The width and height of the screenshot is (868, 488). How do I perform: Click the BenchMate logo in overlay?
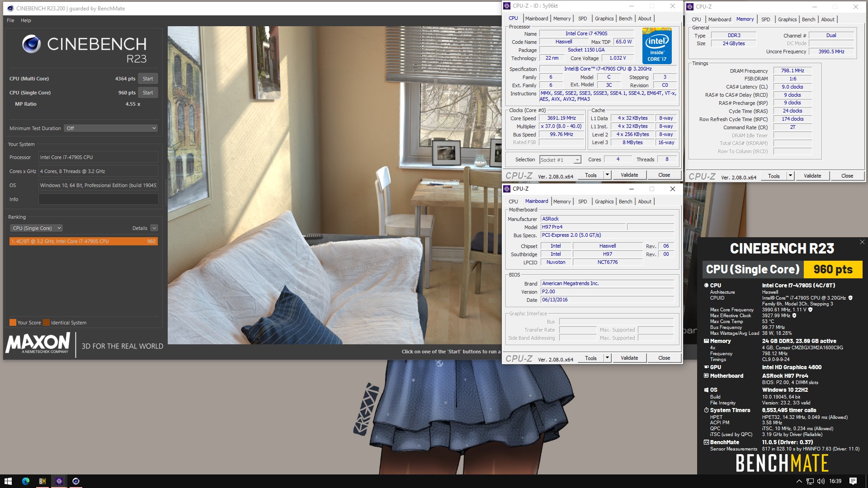point(782,463)
